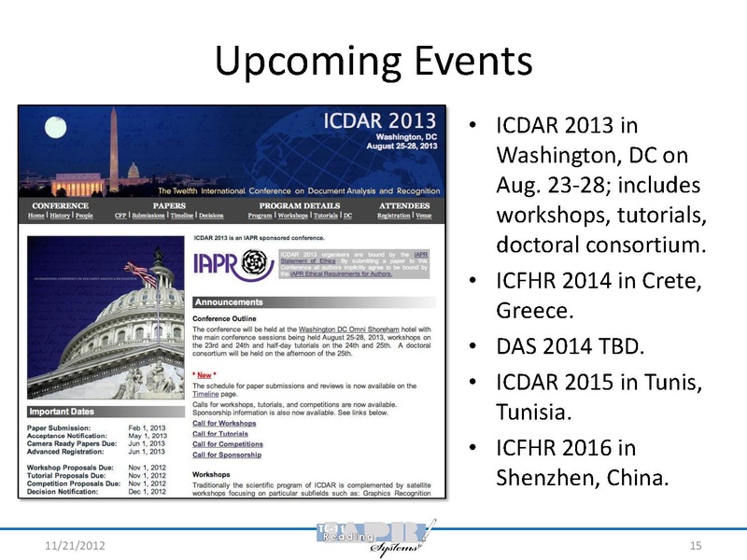Click the TC-11 Reading Systems footer logo

(373, 538)
